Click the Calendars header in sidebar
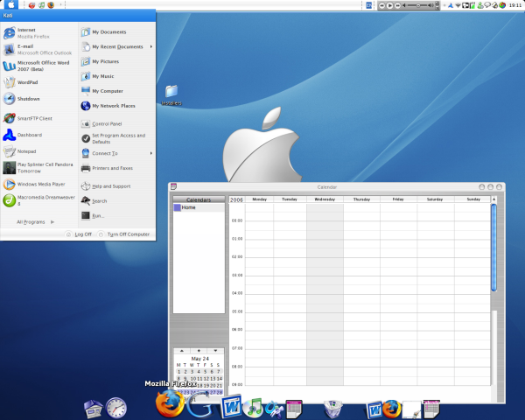The width and height of the screenshot is (525, 420). click(x=199, y=199)
